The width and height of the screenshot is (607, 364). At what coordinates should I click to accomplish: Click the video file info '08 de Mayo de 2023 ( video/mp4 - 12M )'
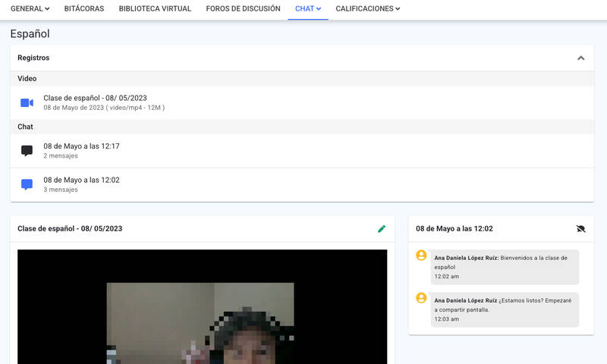pyautogui.click(x=104, y=108)
